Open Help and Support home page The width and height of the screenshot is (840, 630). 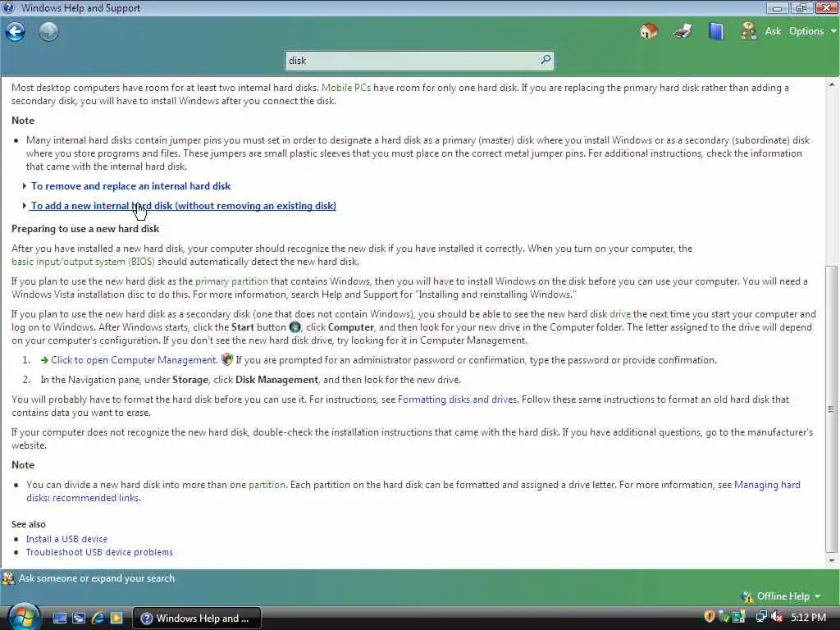pyautogui.click(x=648, y=31)
